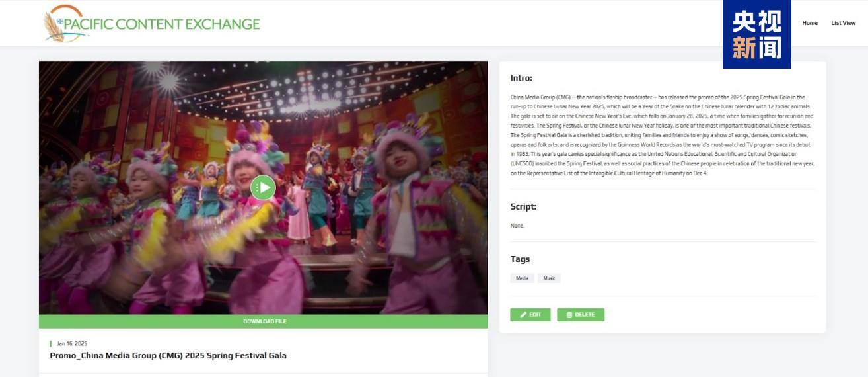Image resolution: width=868 pixels, height=377 pixels.
Task: Go to the Home page
Action: [809, 23]
